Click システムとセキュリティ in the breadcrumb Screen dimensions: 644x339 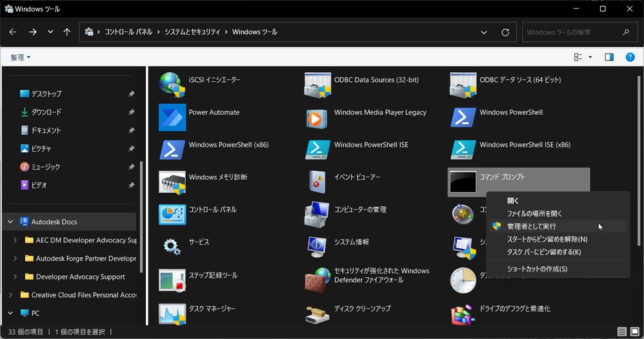[192, 32]
